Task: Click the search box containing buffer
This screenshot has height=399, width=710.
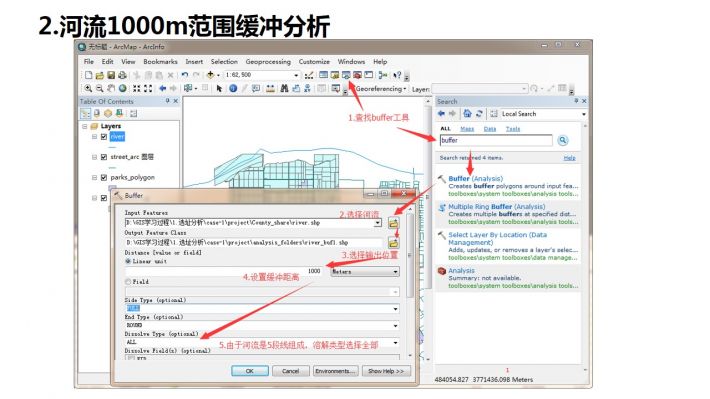Action: click(x=496, y=140)
